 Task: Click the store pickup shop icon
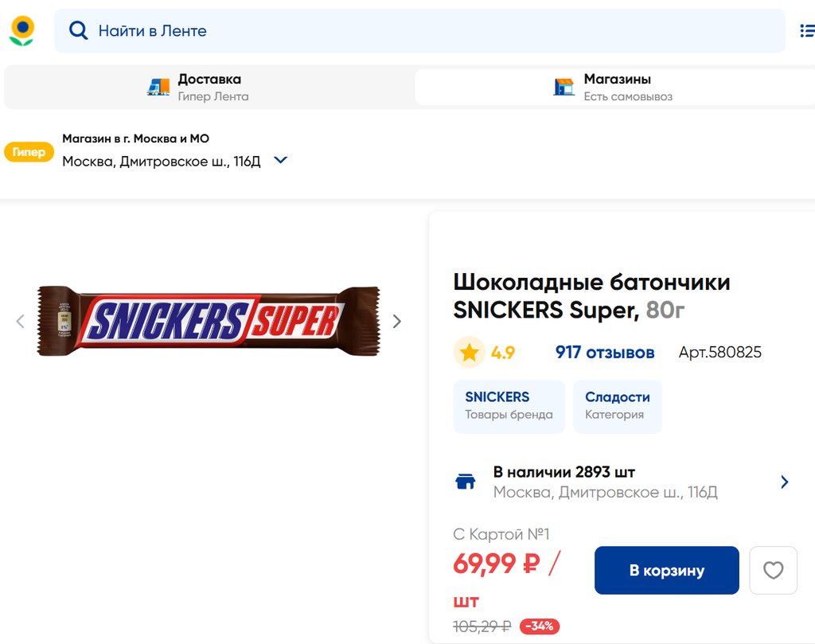point(563,87)
